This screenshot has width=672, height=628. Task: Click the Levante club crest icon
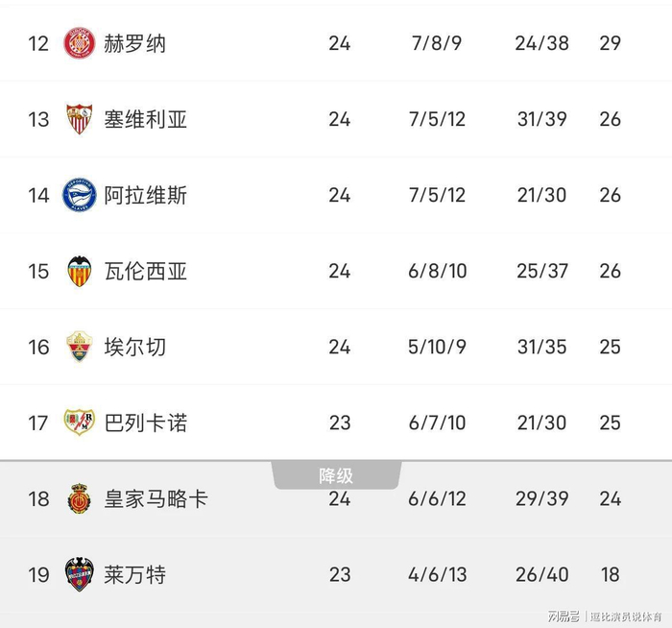80,574
